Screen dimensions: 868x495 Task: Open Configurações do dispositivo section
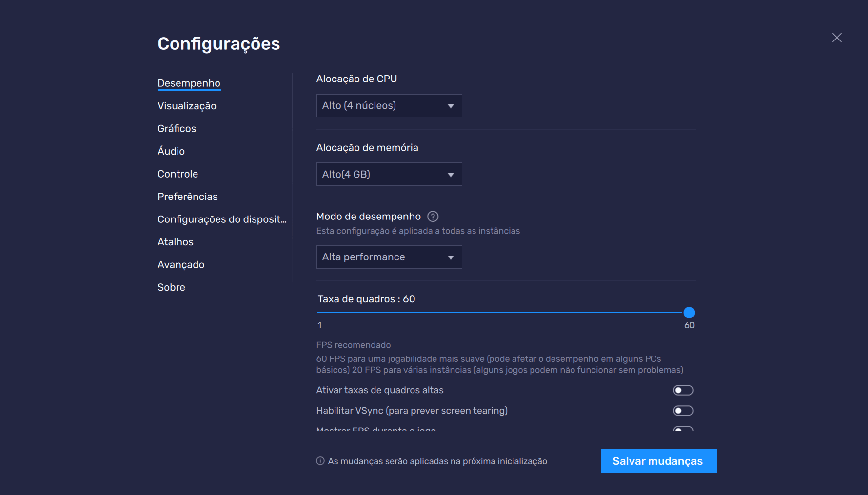coord(222,219)
